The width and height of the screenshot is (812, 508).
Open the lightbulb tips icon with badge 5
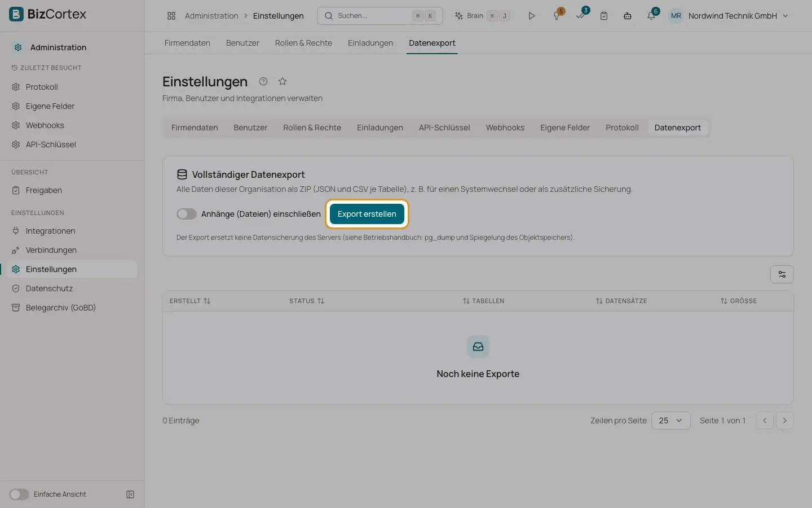(x=557, y=16)
